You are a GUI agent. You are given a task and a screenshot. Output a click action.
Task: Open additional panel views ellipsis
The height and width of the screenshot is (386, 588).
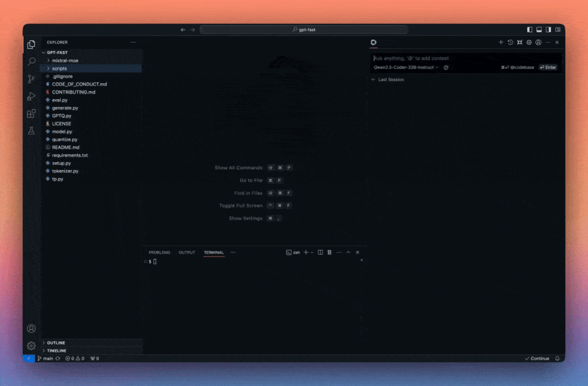pyautogui.click(x=233, y=252)
